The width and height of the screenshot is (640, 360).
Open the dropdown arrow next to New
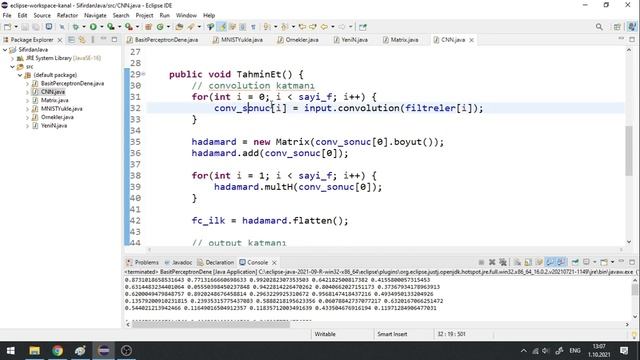point(16,27)
